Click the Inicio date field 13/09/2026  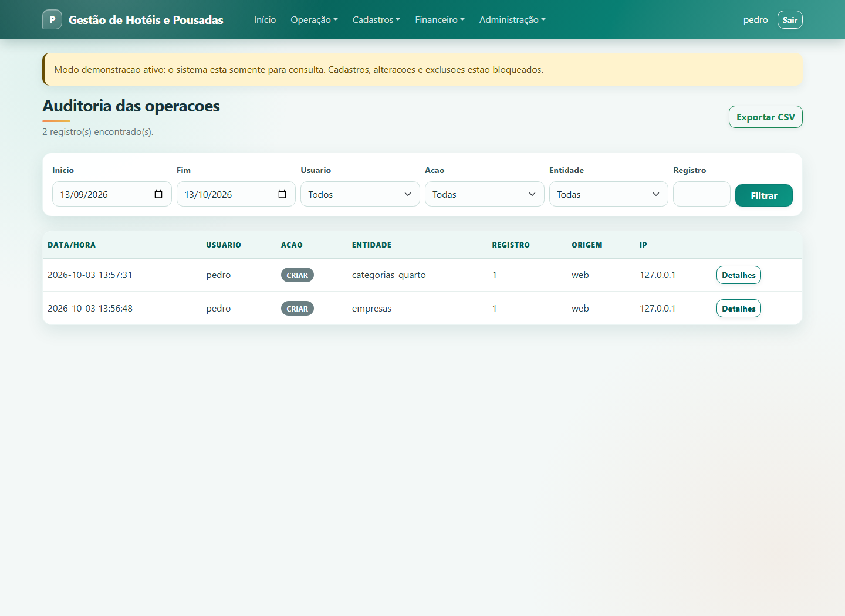click(x=111, y=194)
